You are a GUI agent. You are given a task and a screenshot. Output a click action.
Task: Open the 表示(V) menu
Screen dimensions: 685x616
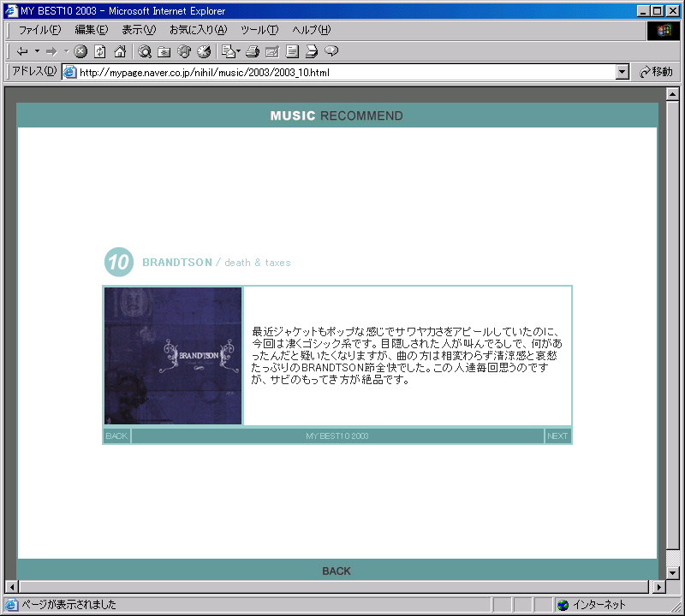coord(139,30)
